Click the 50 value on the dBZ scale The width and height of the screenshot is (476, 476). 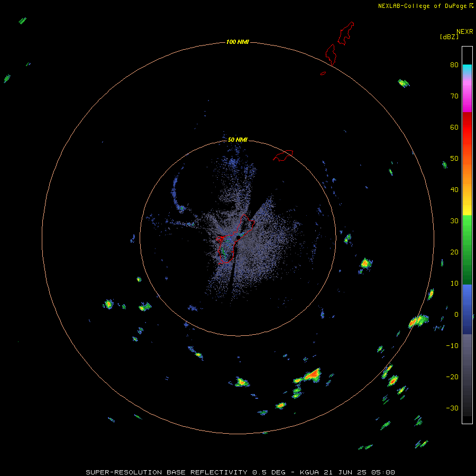coord(454,159)
